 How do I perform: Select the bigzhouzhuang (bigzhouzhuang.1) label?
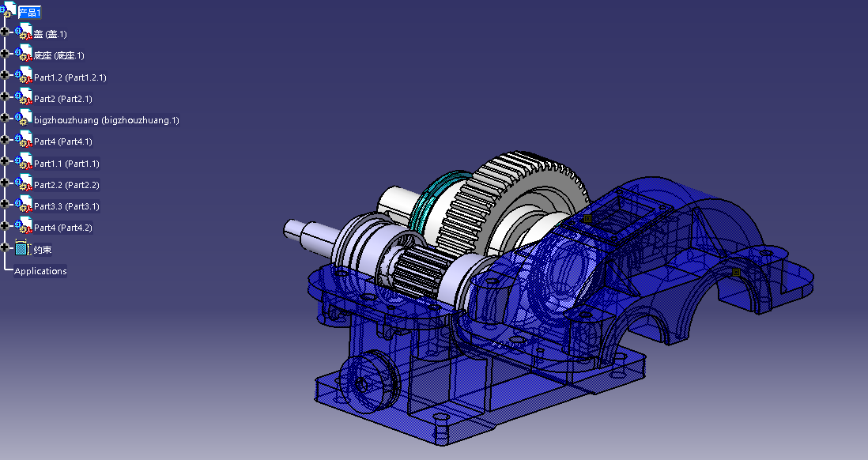pyautogui.click(x=107, y=120)
